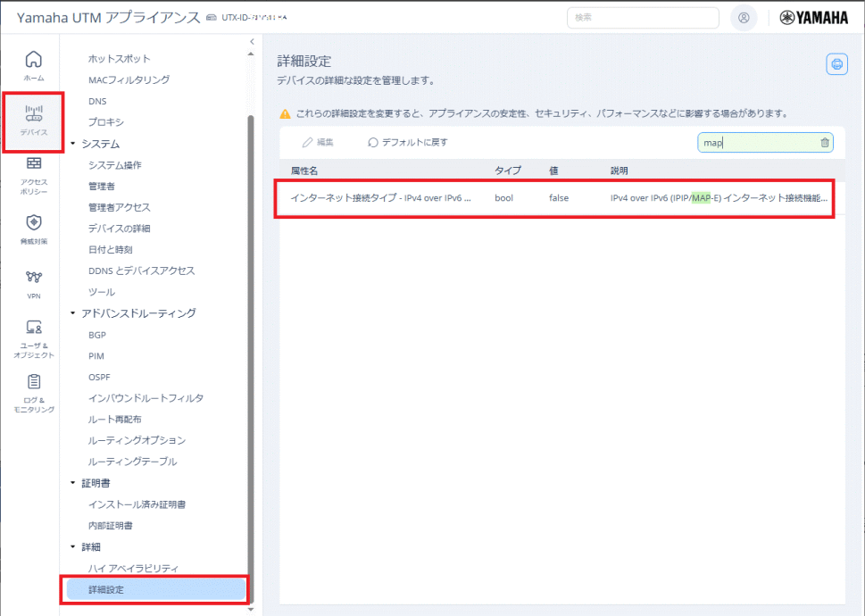The width and height of the screenshot is (865, 616).
Task: Open Threat Prevention (脅威対策) shield icon
Action: point(33,223)
